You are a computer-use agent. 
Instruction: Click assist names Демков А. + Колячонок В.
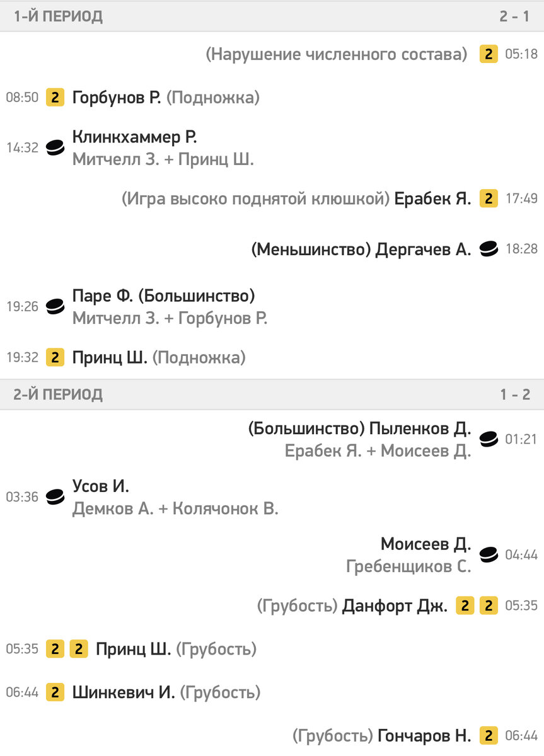[x=175, y=509]
